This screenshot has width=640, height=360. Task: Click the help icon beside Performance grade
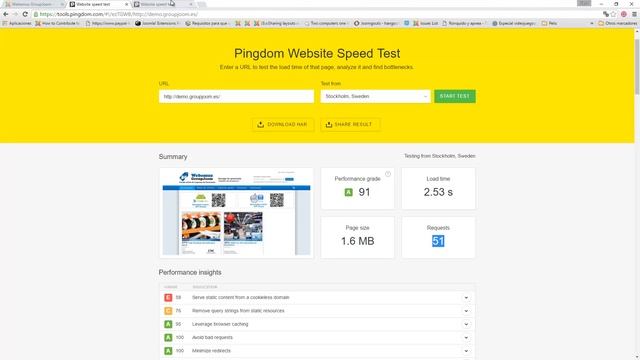click(x=388, y=174)
